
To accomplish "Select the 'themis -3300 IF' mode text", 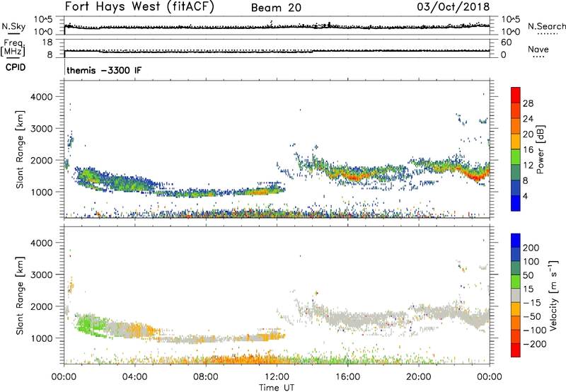I will [104, 70].
